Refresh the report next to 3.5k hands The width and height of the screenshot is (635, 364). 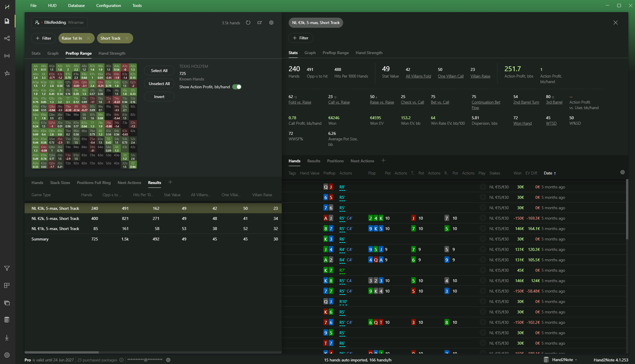248,23
